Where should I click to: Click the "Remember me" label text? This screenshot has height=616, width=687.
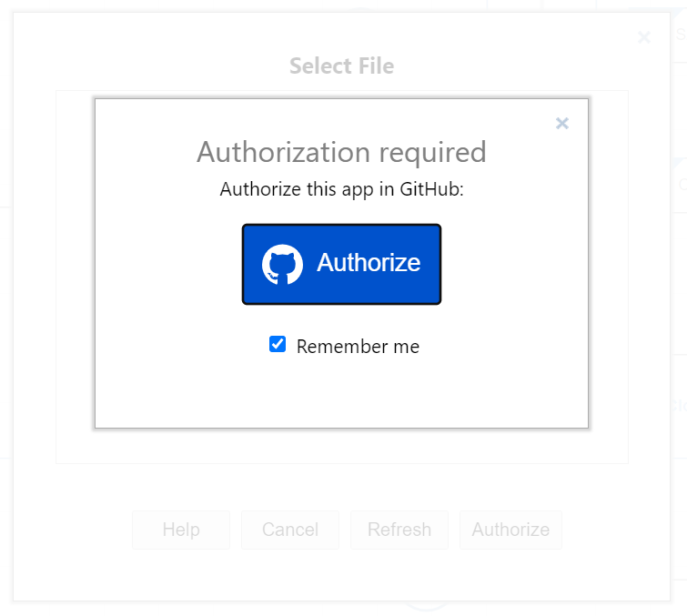coord(358,347)
